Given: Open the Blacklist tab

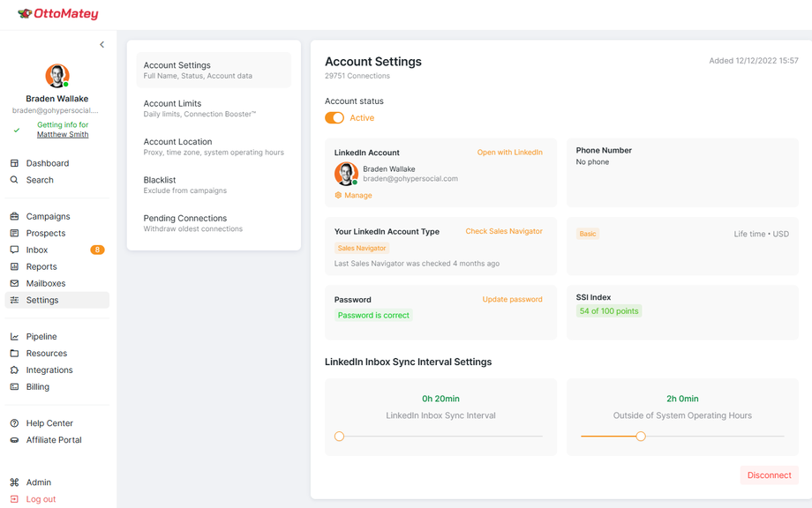Looking at the screenshot, I should pyautogui.click(x=214, y=184).
